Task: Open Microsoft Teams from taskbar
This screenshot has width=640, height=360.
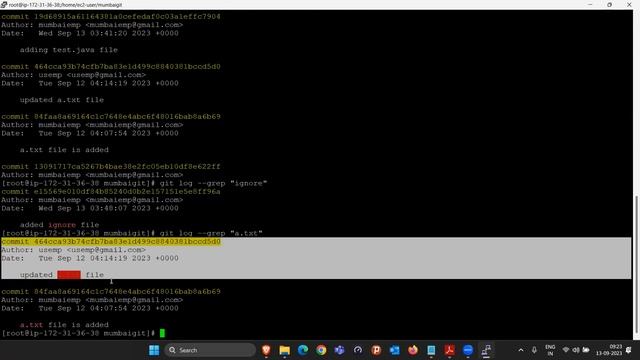Action: [x=340, y=350]
